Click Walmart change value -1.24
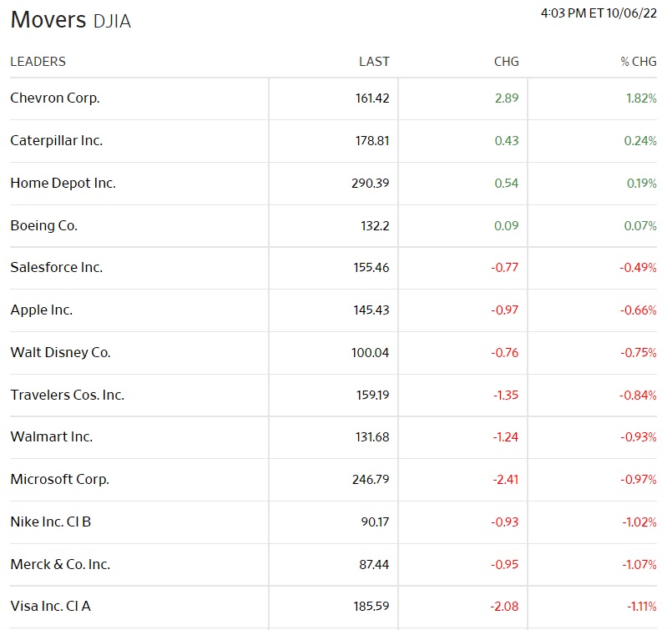672x630 pixels. point(506,437)
